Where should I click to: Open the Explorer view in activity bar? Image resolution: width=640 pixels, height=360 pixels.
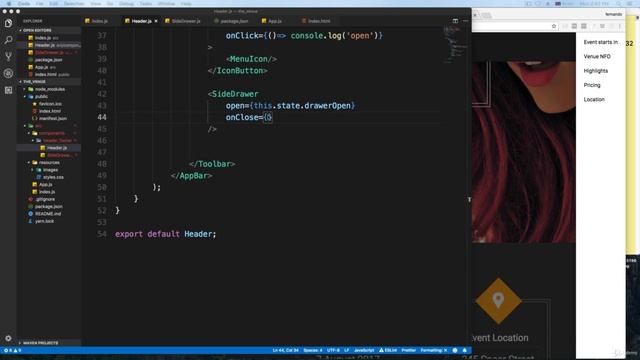click(x=8, y=23)
